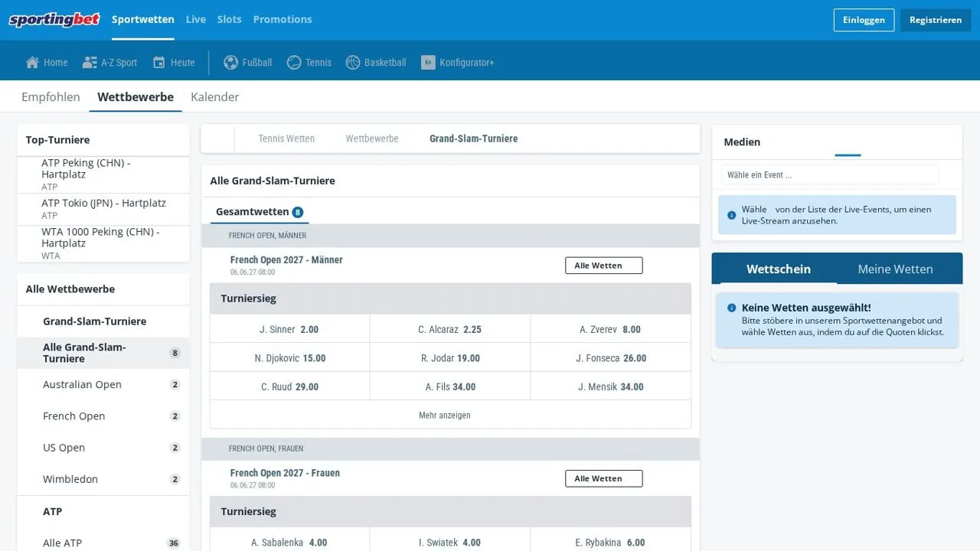Select the Fußball ball icon

pos(230,63)
